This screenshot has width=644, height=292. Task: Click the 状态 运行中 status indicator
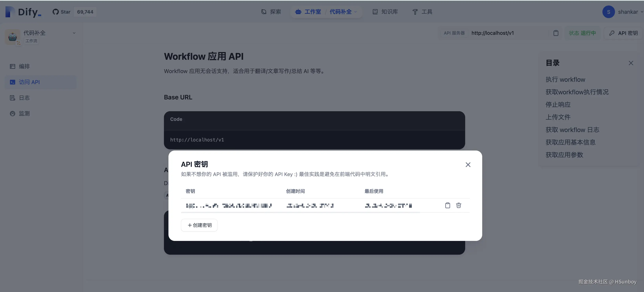point(582,33)
